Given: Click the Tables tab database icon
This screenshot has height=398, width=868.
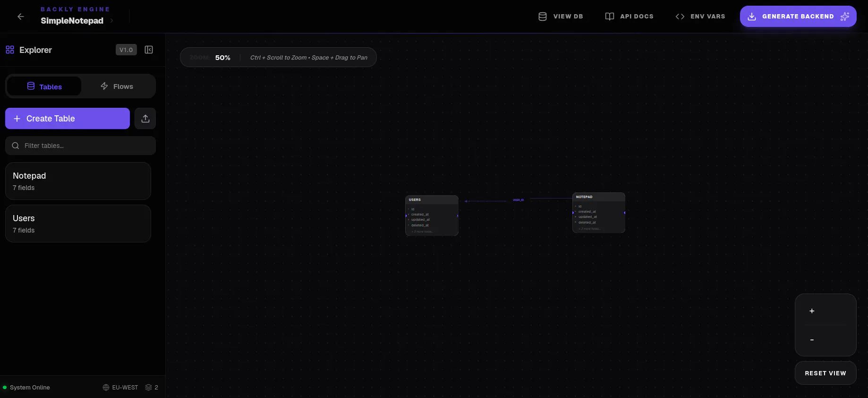Looking at the screenshot, I should tap(31, 86).
